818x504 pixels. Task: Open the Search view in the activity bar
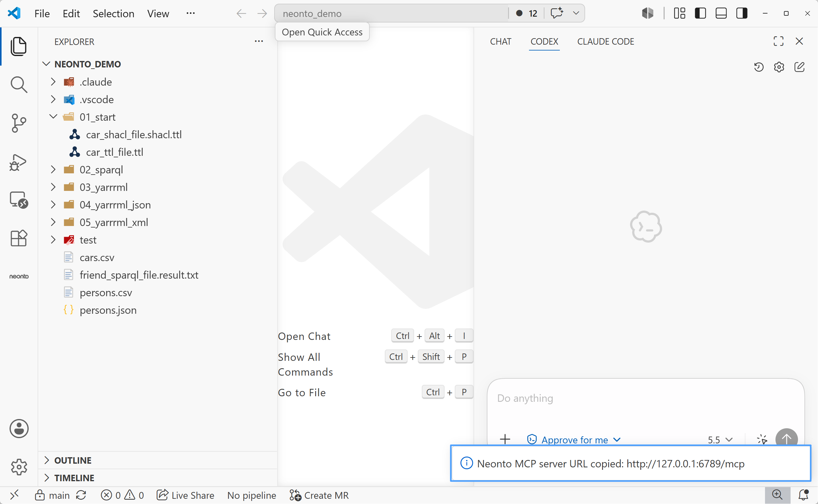[x=19, y=85]
